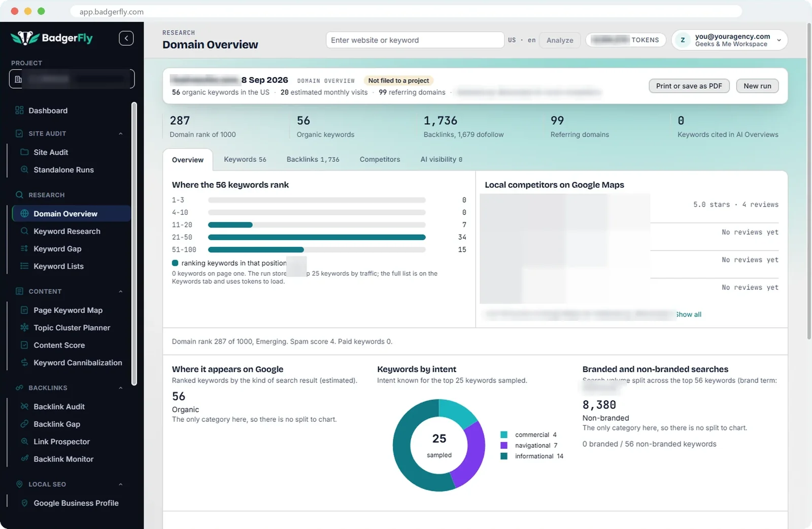
Task: Click the Site Audit folder icon
Action: click(24, 152)
